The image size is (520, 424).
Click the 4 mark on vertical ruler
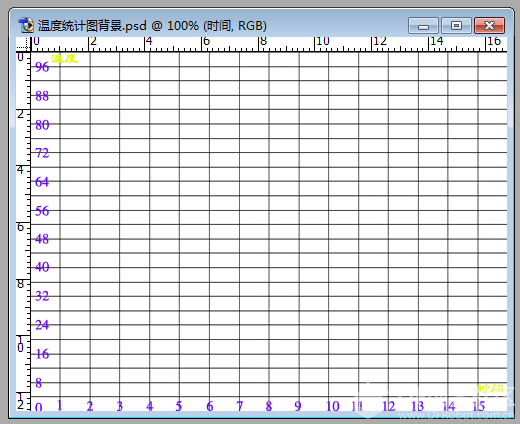click(x=20, y=170)
